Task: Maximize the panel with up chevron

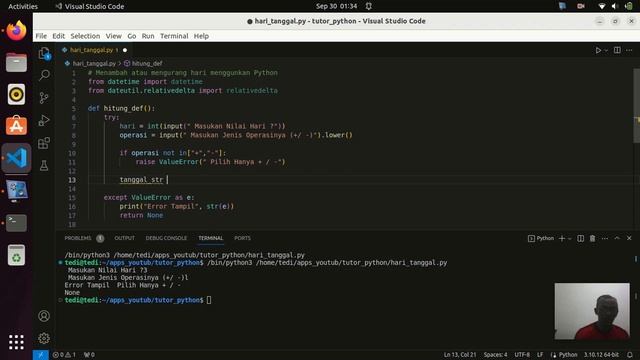Action: pyautogui.click(x=617, y=238)
